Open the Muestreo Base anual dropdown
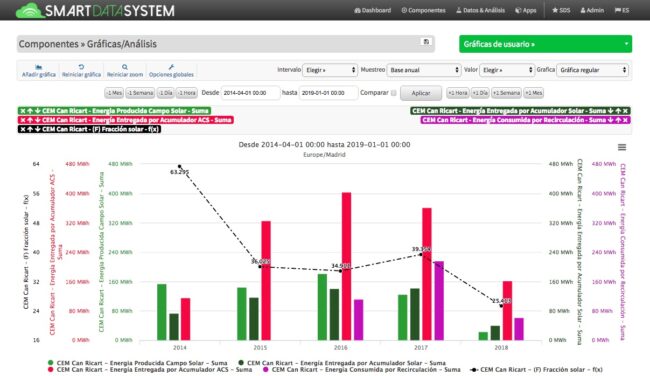The image size is (650, 376). [424, 70]
